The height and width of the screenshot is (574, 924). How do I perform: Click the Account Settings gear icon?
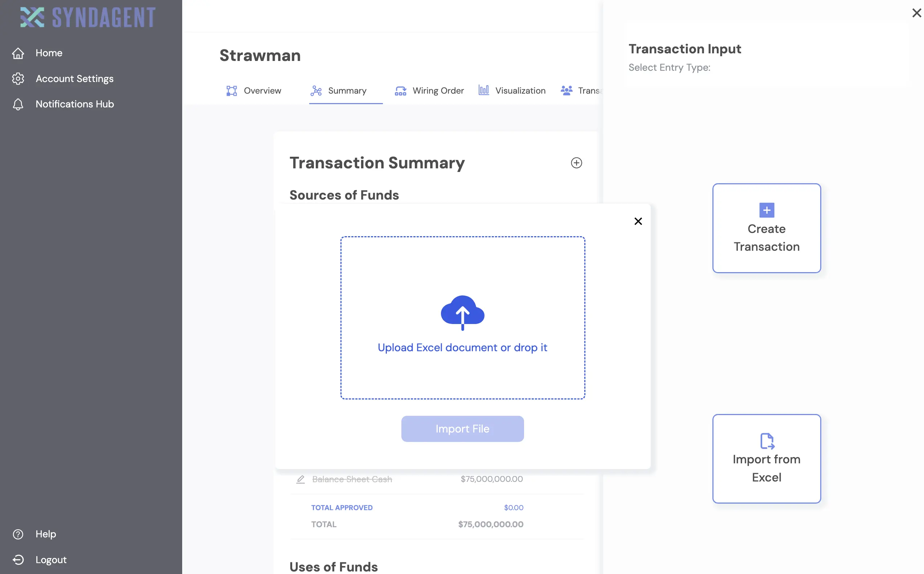18,79
